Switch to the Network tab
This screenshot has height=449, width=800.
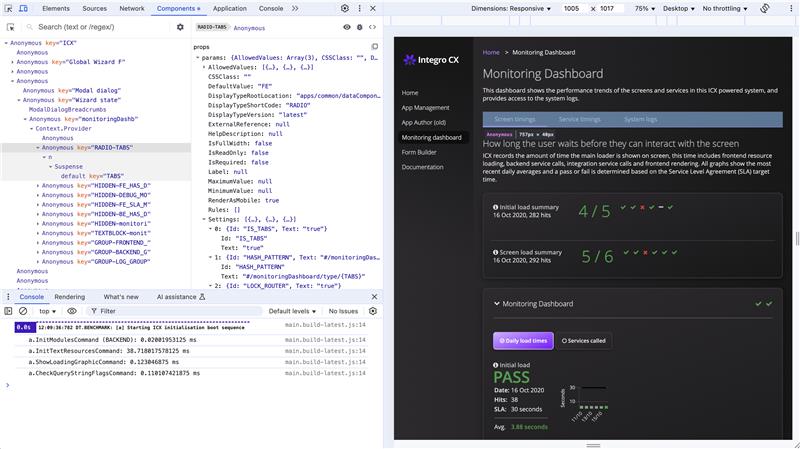[x=131, y=8]
